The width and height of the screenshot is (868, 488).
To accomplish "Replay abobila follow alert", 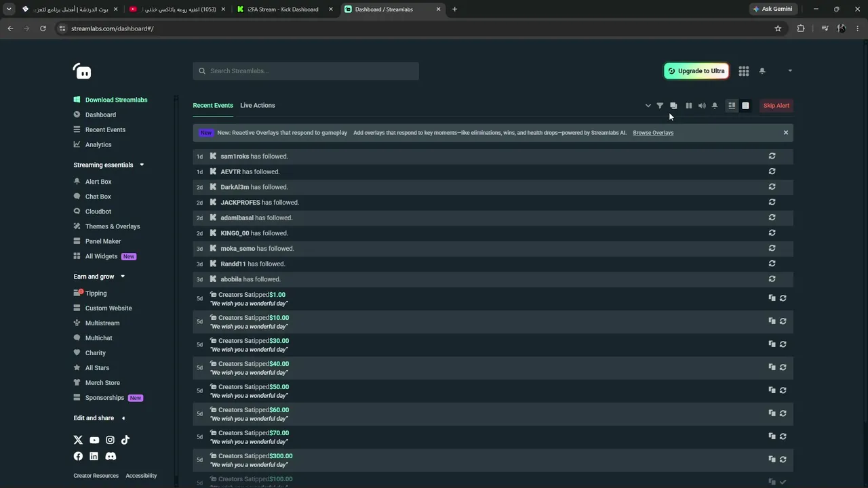I will [x=772, y=279].
